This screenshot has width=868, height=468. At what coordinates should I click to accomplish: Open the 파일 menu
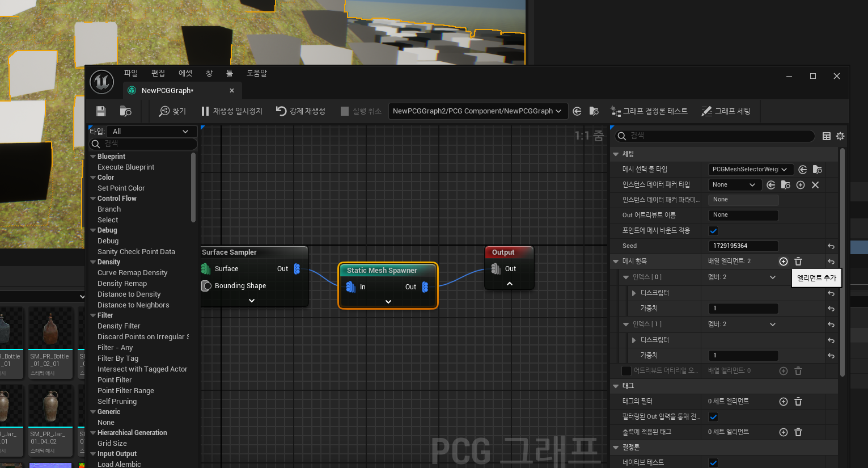131,73
